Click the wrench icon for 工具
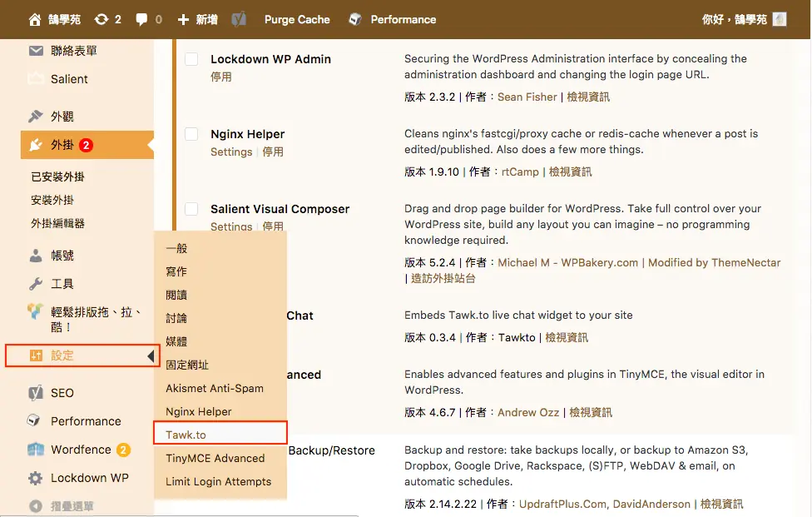Screen dimensions: 812x517 (36, 284)
